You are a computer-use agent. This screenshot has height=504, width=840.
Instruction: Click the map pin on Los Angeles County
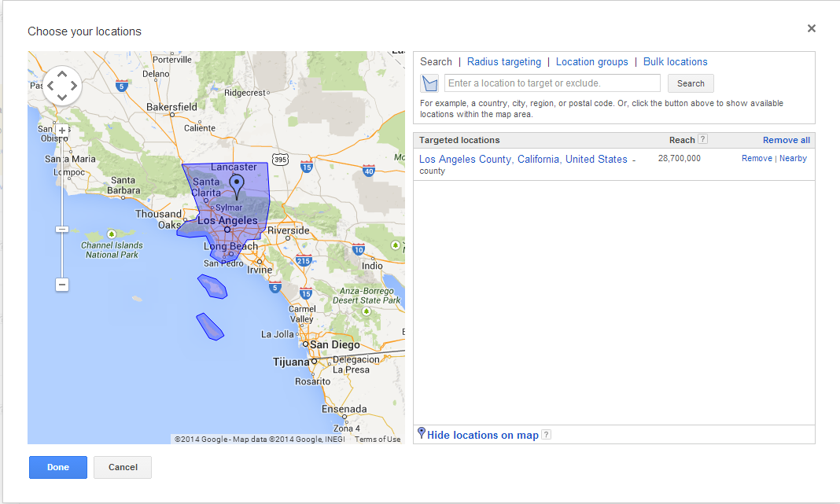pos(237,186)
